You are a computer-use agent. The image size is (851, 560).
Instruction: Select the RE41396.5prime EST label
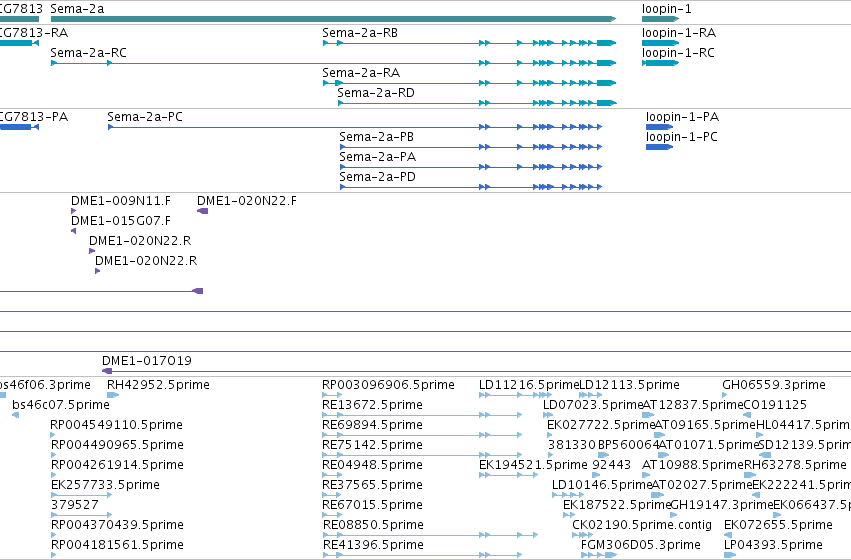373,545
